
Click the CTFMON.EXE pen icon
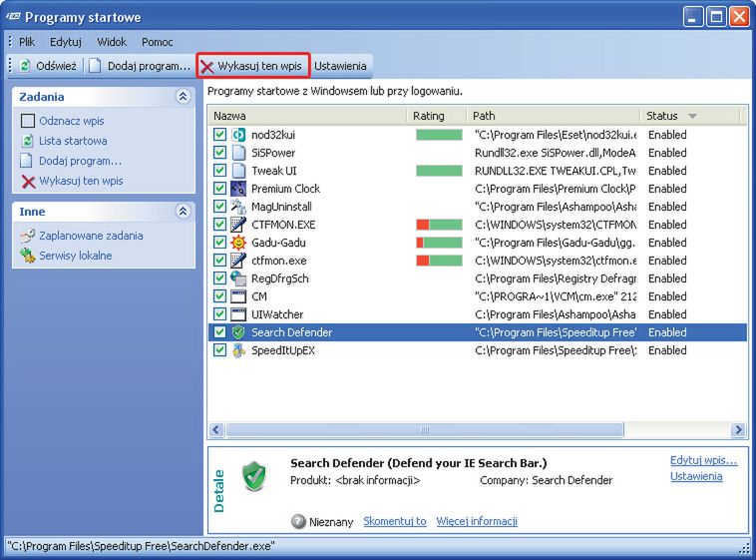click(x=238, y=225)
